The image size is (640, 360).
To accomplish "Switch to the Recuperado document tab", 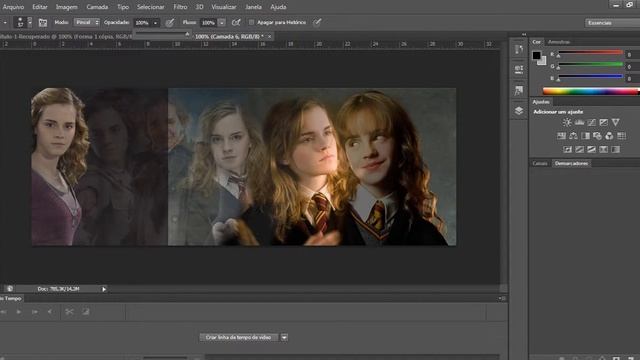I will click(x=66, y=36).
